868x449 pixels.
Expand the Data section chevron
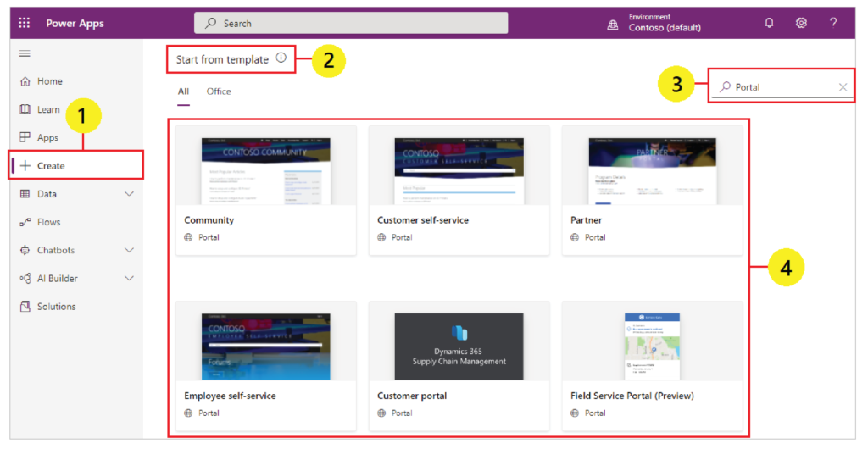click(129, 194)
